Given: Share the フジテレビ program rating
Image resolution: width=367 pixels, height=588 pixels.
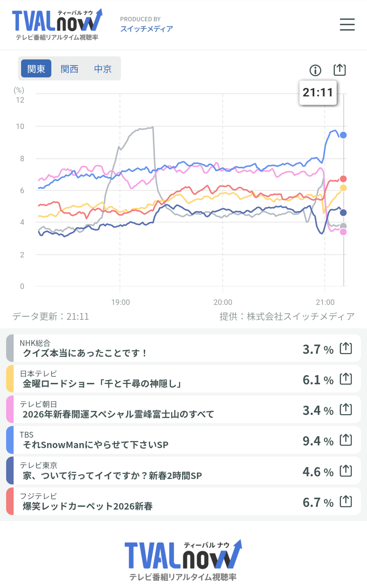Looking at the screenshot, I should pyautogui.click(x=346, y=501).
